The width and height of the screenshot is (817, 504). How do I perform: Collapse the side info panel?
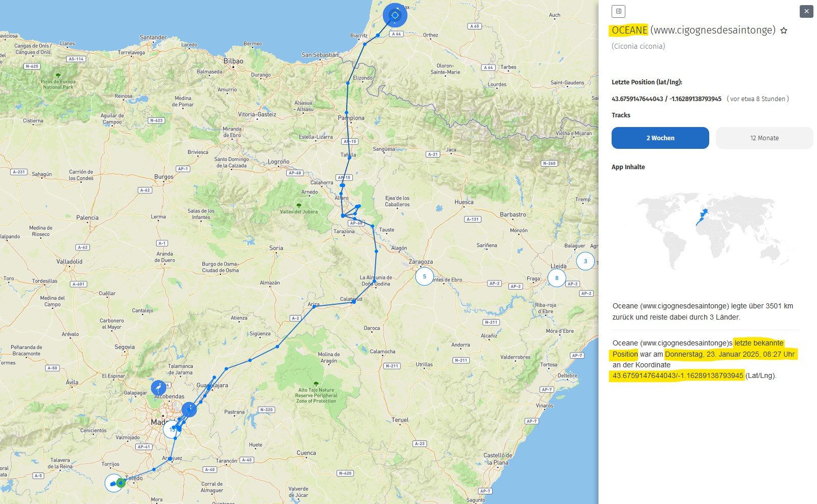(618, 11)
